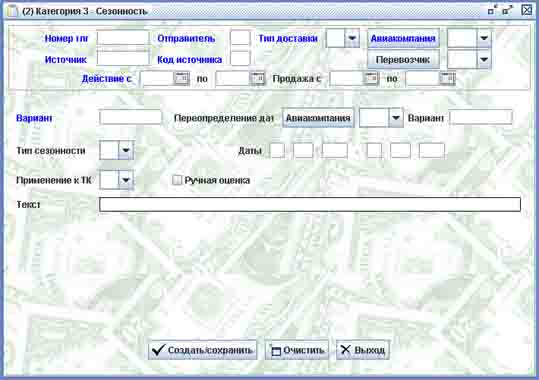This screenshot has height=380, width=539.
Task: Enable the Ручная оценка checkbox
Action: 177,180
